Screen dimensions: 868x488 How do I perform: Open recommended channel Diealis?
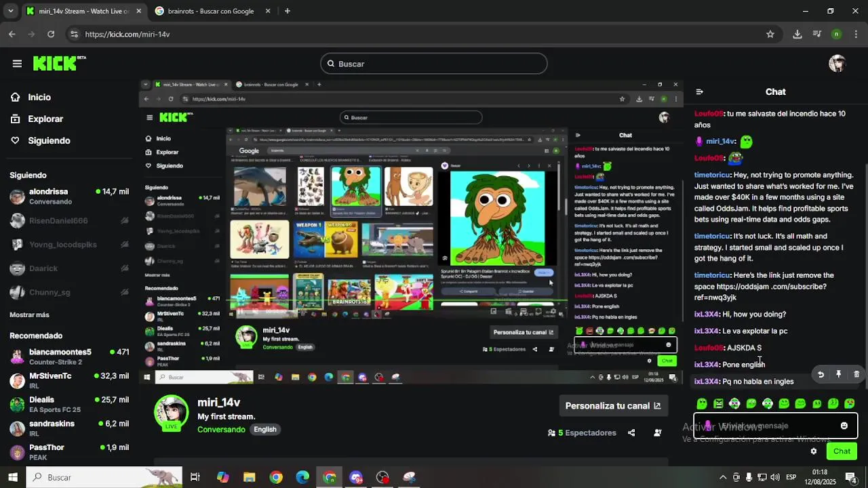pyautogui.click(x=69, y=405)
